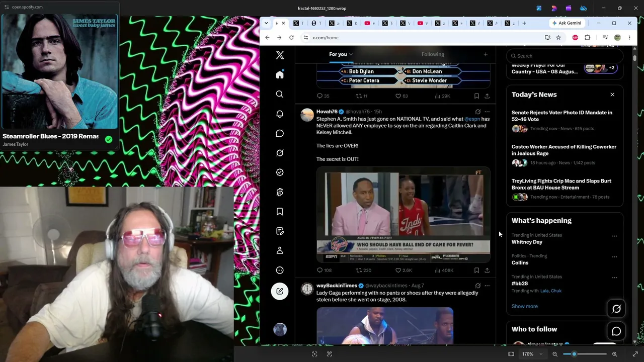
Task: Open TreyLiving Fights Crip Mac story
Action: tap(561, 184)
